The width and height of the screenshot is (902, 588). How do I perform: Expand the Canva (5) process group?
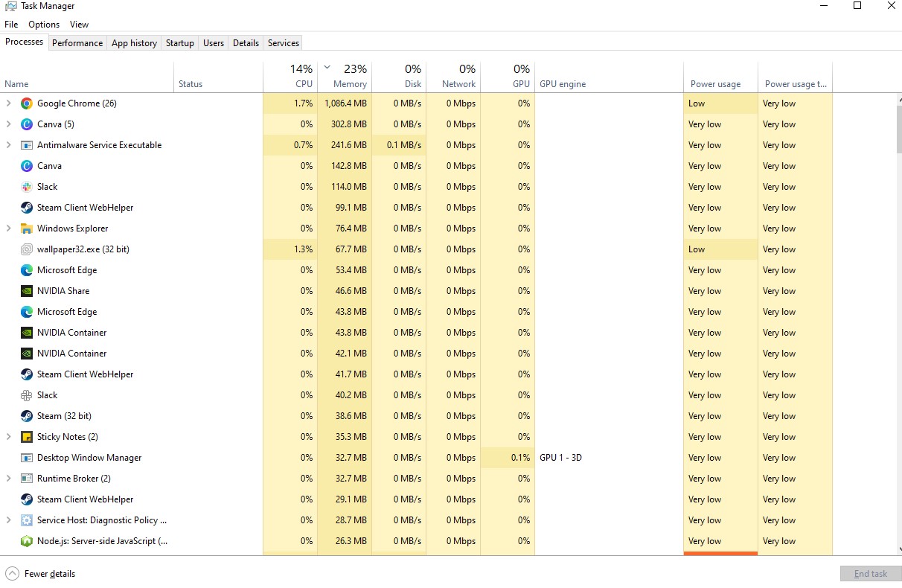pyautogui.click(x=9, y=124)
